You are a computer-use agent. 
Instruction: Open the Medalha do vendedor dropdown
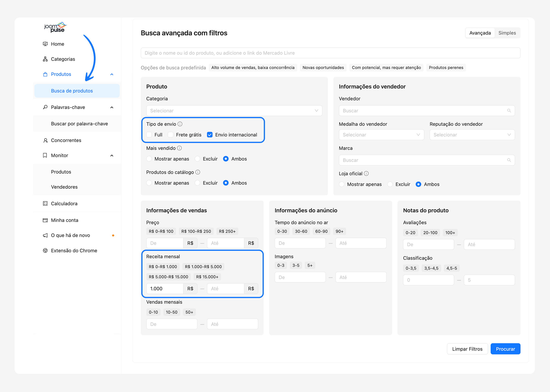pyautogui.click(x=381, y=135)
